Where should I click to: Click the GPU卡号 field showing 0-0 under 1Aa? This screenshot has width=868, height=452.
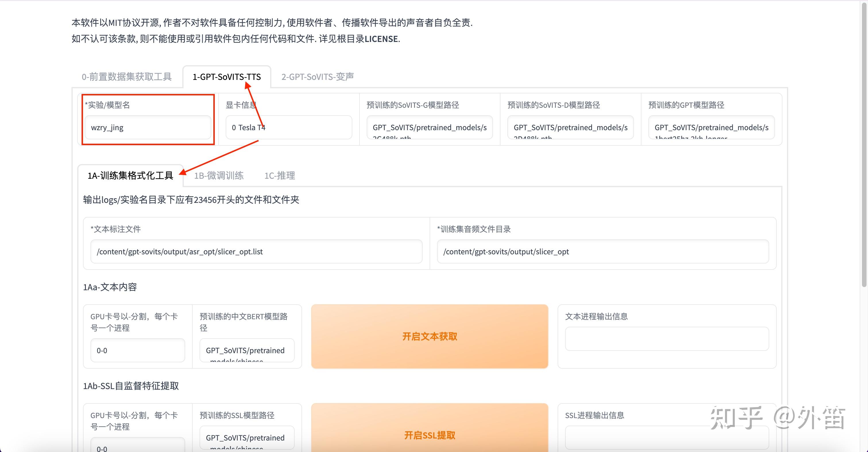tap(138, 350)
